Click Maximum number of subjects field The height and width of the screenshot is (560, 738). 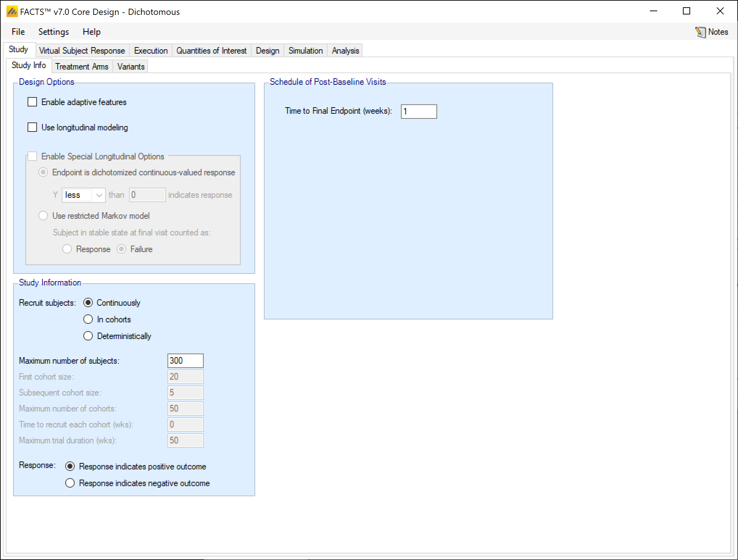tap(185, 361)
